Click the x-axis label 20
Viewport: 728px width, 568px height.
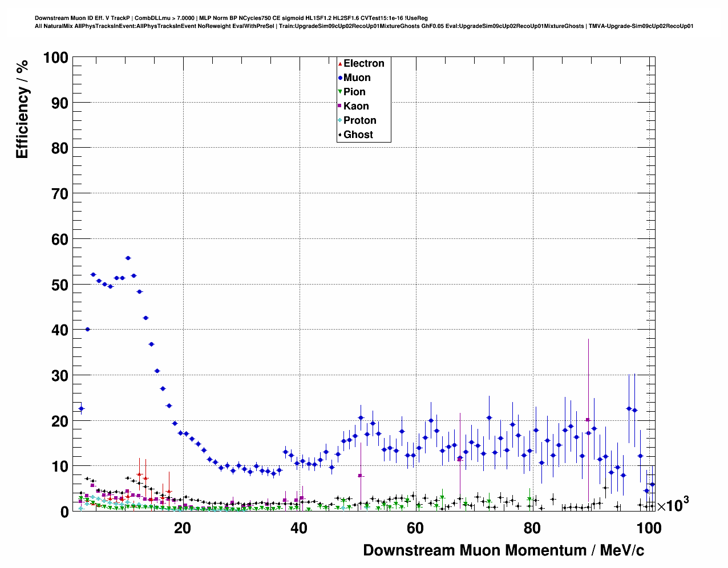[x=183, y=528]
